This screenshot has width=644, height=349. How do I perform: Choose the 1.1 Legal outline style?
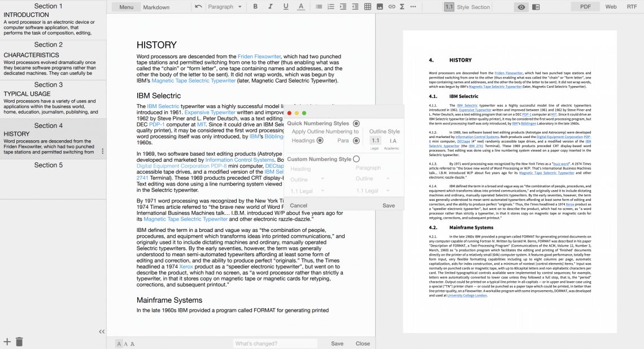[376, 141]
